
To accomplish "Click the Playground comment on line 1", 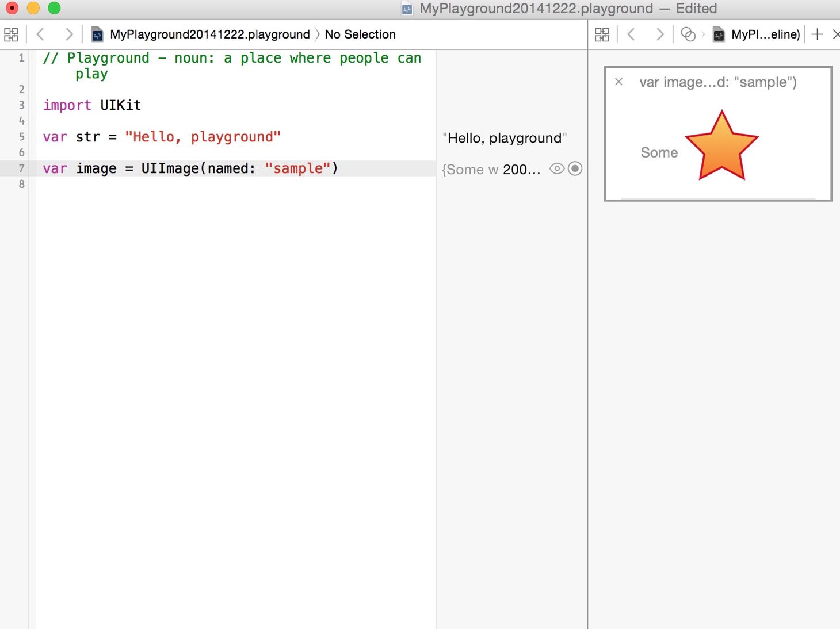I will [232, 66].
